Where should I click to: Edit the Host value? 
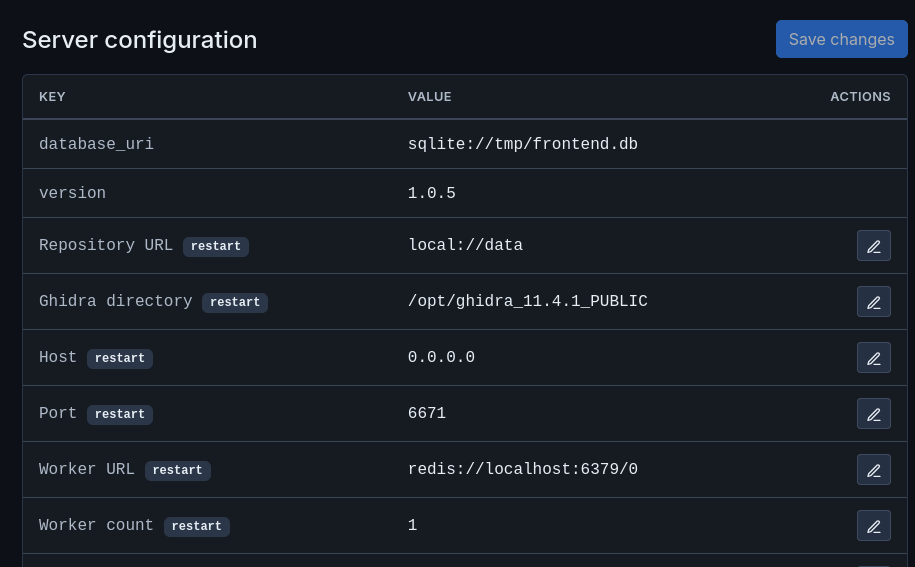(x=874, y=358)
